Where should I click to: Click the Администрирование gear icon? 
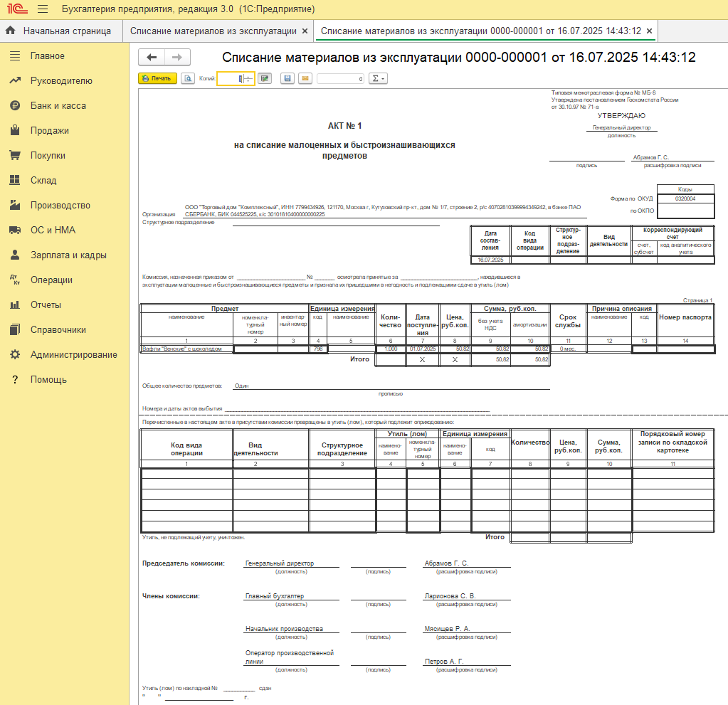tap(15, 354)
